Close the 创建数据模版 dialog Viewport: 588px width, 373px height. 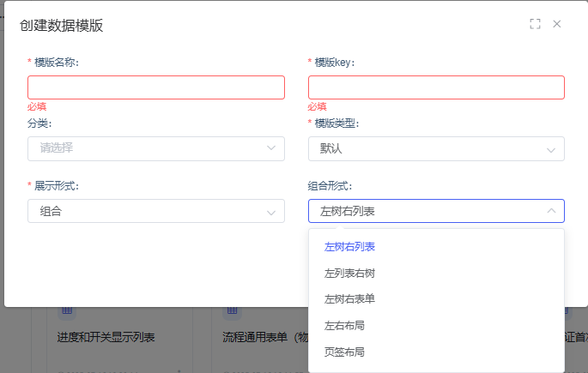coord(557,24)
